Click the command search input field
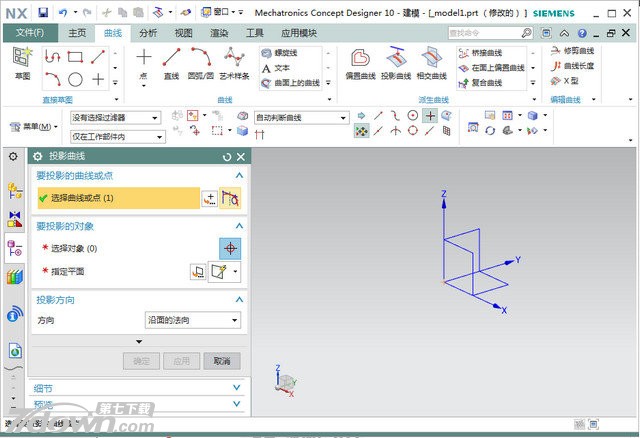 [x=484, y=33]
